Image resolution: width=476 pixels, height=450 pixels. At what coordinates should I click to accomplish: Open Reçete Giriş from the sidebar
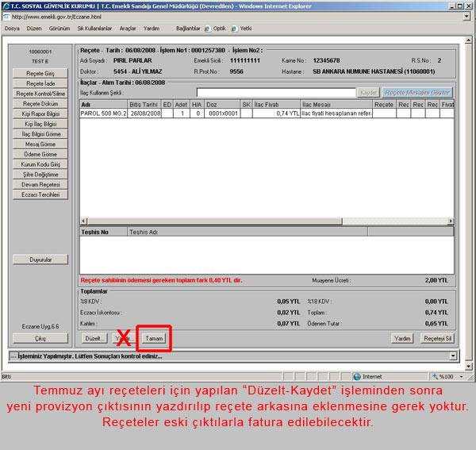(x=40, y=73)
